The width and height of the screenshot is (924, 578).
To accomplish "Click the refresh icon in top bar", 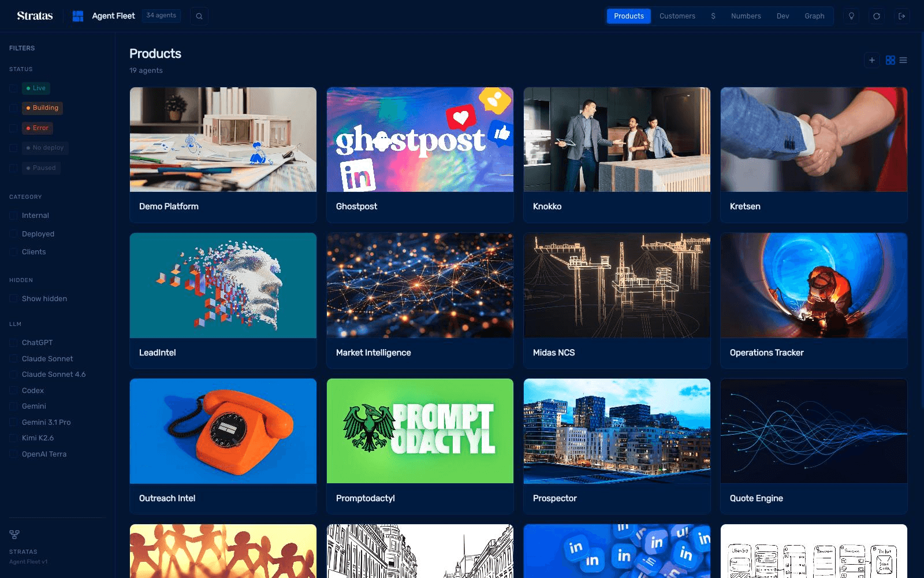I will 877,16.
